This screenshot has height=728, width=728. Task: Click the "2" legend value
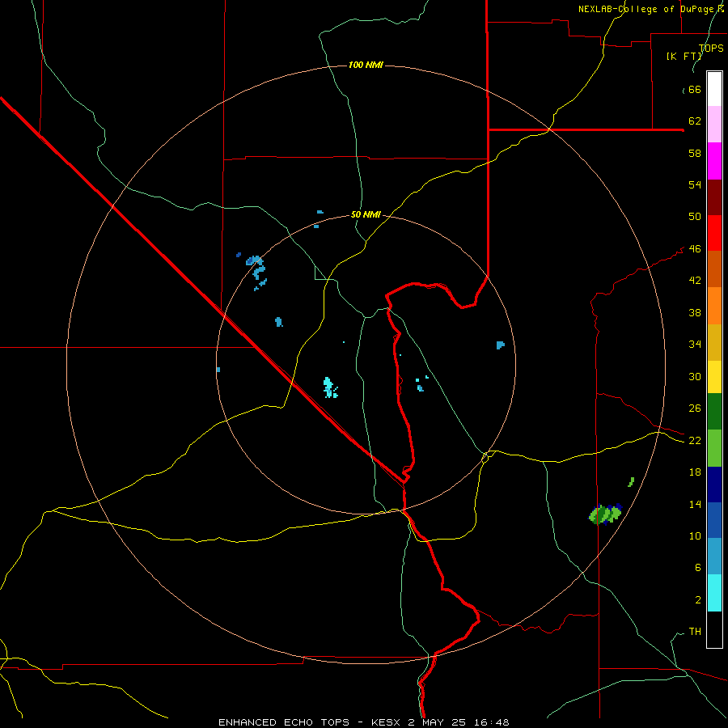pos(697,600)
